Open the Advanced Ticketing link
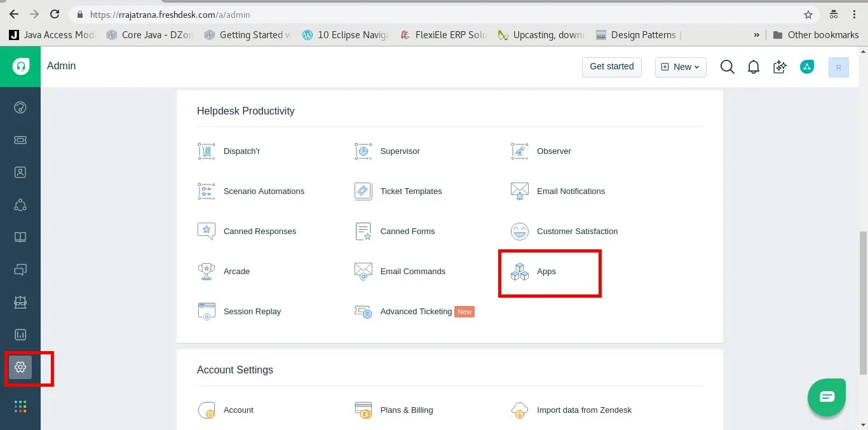This screenshot has width=868, height=430. 416,312
